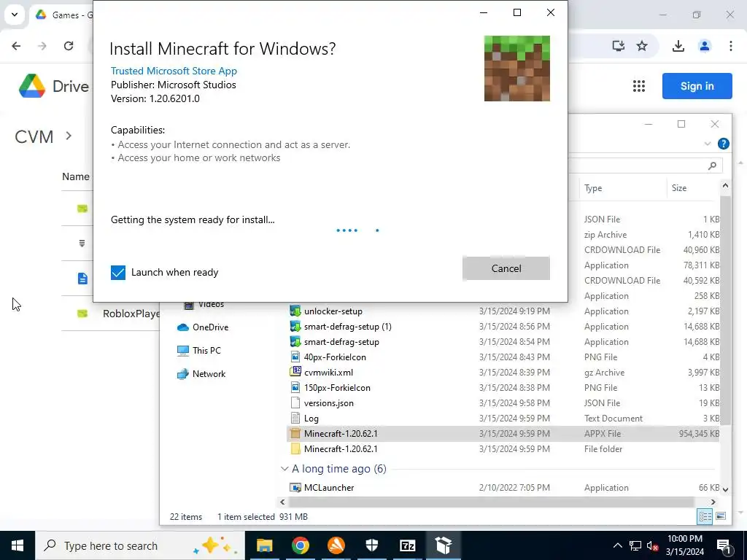The image size is (747, 560).
Task: Click the 954,345 KB size cell
Action: point(699,433)
